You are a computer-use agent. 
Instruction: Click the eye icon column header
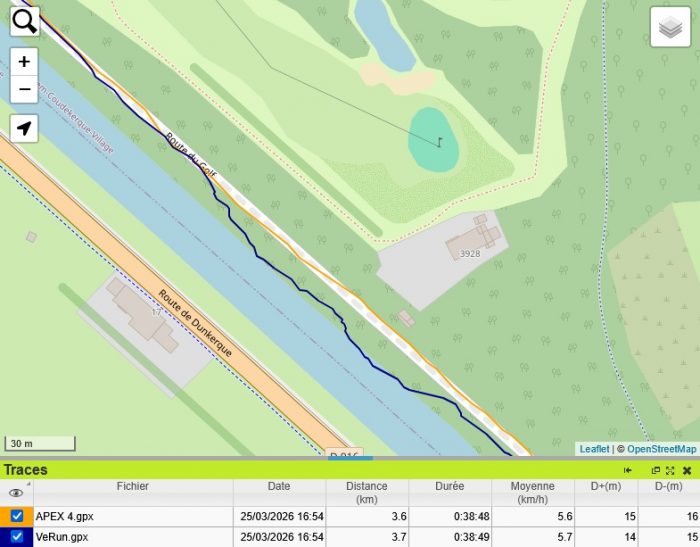16,493
